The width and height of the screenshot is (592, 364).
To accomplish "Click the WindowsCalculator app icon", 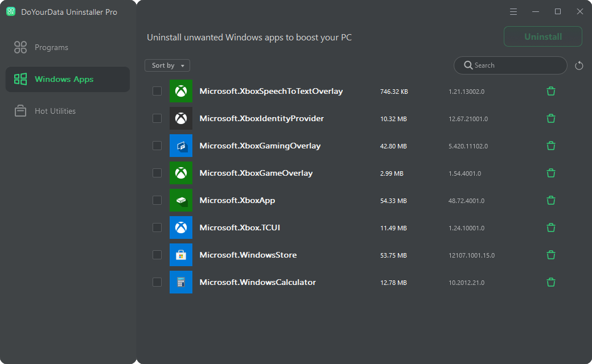I will pos(181,282).
